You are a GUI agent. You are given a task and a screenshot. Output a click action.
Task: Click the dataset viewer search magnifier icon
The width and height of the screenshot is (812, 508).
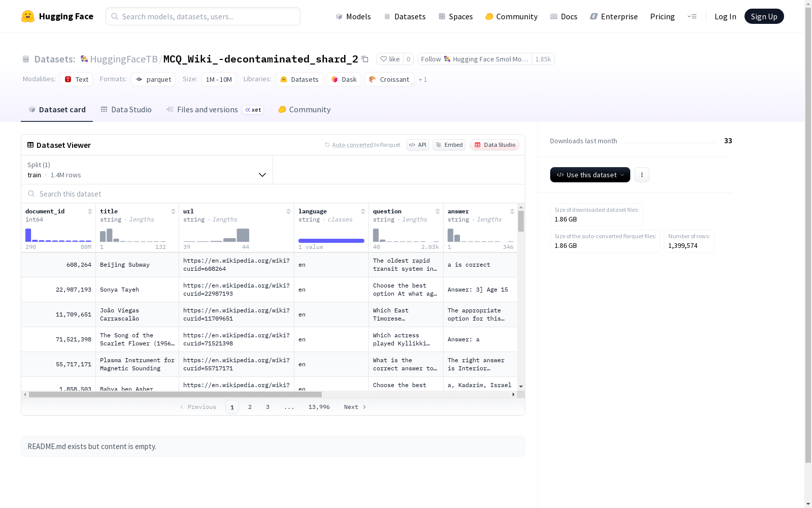[31, 194]
